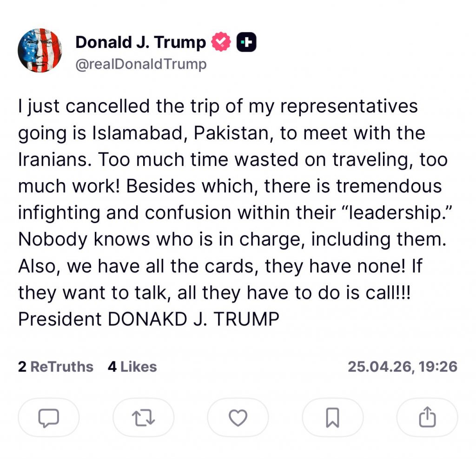View the list of 2 ReTruths
476x459 pixels.
56,367
